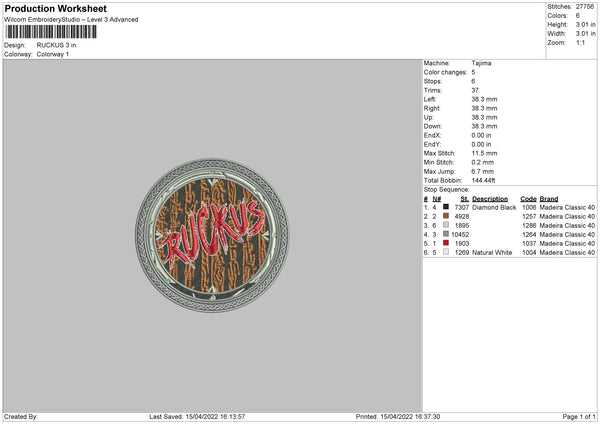Image resolution: width=600 pixels, height=424 pixels.
Task: Click the Natural White thread color swatch
Action: click(x=447, y=252)
